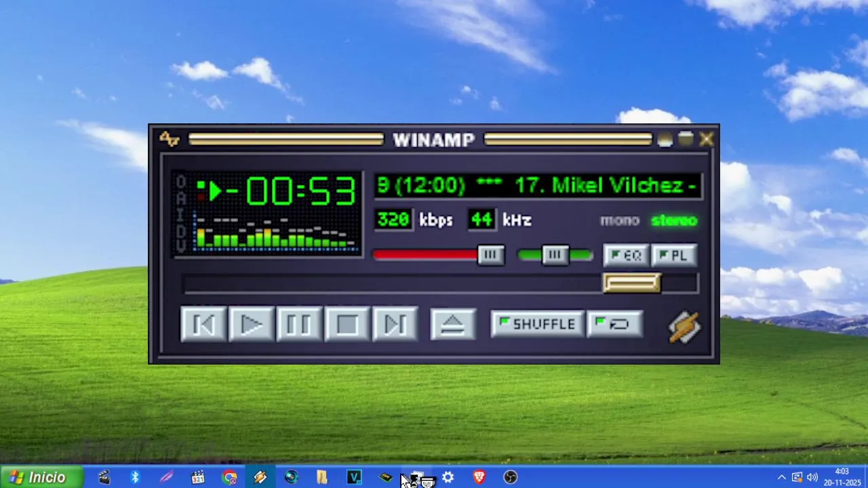868x488 pixels.
Task: Click the mono indicator
Action: pos(620,220)
